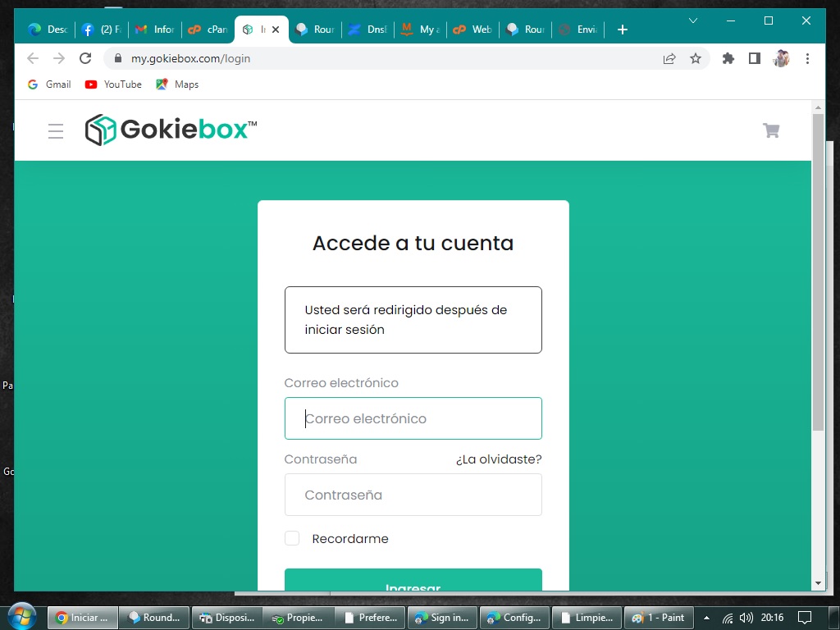Enable the Recordarme checkbox
Screen dimensions: 840x630
(x=292, y=538)
